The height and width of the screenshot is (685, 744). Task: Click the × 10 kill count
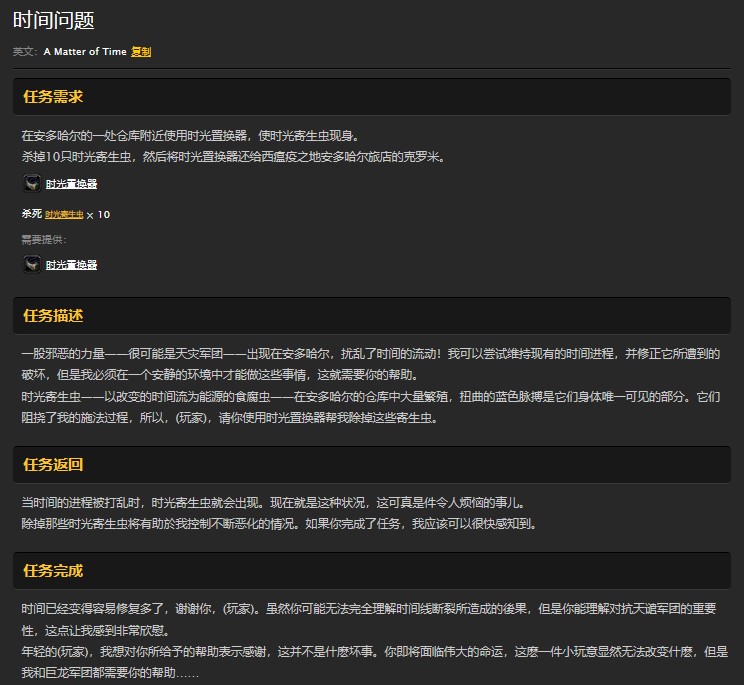point(98,214)
